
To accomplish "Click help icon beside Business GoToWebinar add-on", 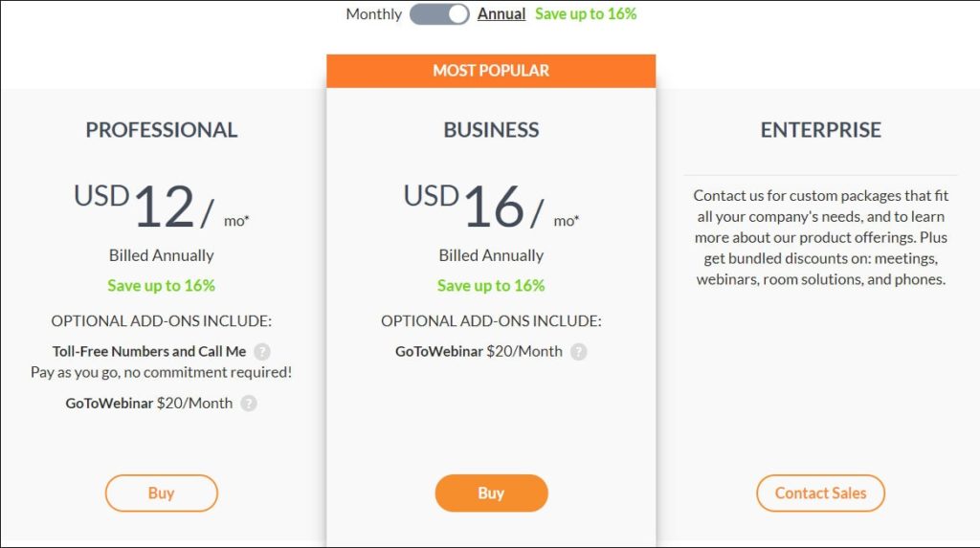I will point(579,352).
